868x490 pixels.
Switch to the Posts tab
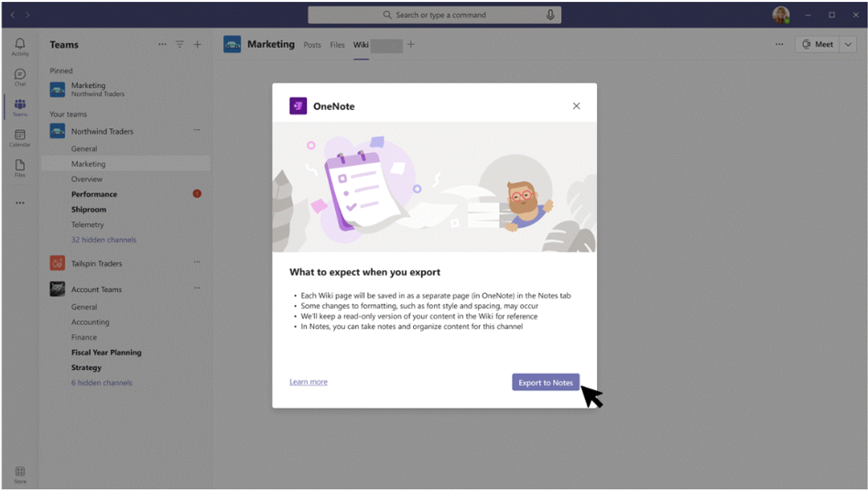tap(312, 45)
